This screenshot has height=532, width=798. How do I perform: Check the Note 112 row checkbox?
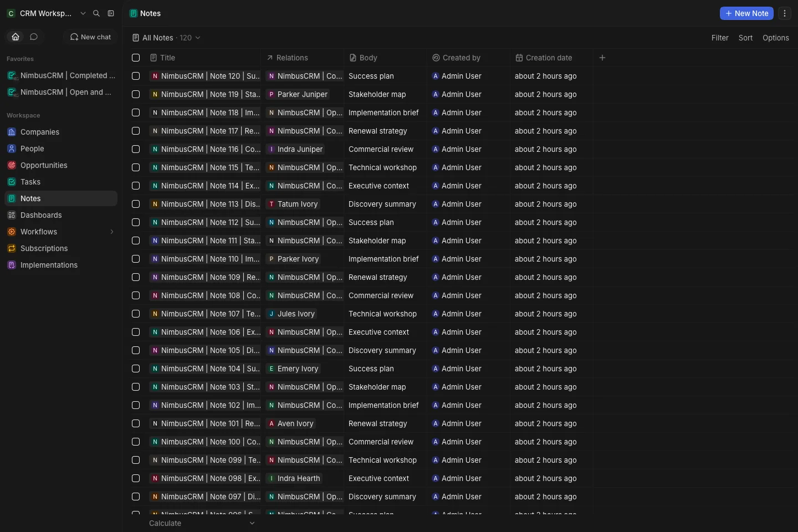pyautogui.click(x=136, y=222)
